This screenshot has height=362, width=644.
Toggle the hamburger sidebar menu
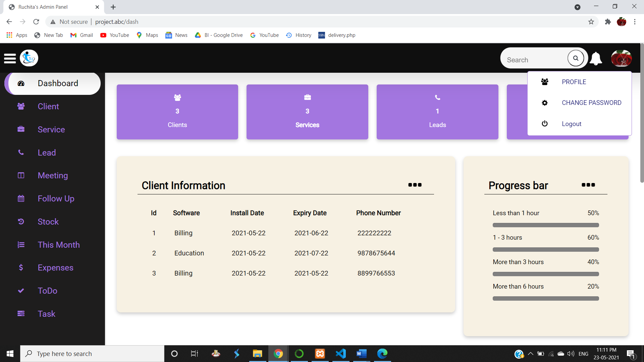pos(10,58)
